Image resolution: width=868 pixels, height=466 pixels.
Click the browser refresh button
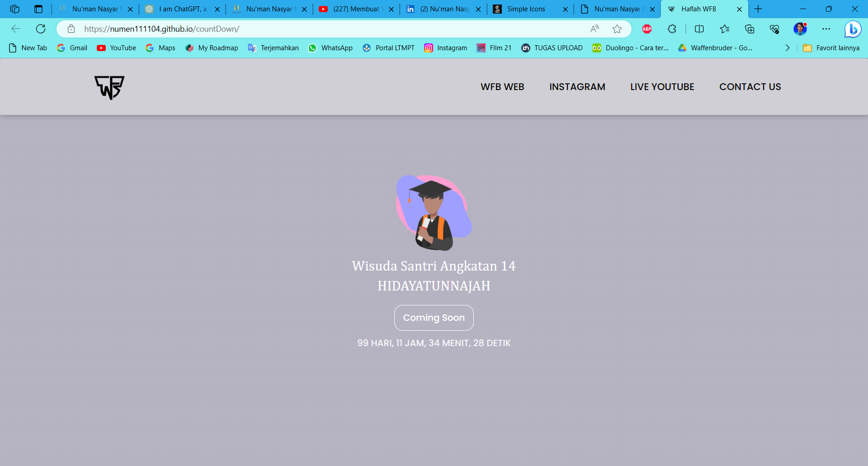click(41, 29)
